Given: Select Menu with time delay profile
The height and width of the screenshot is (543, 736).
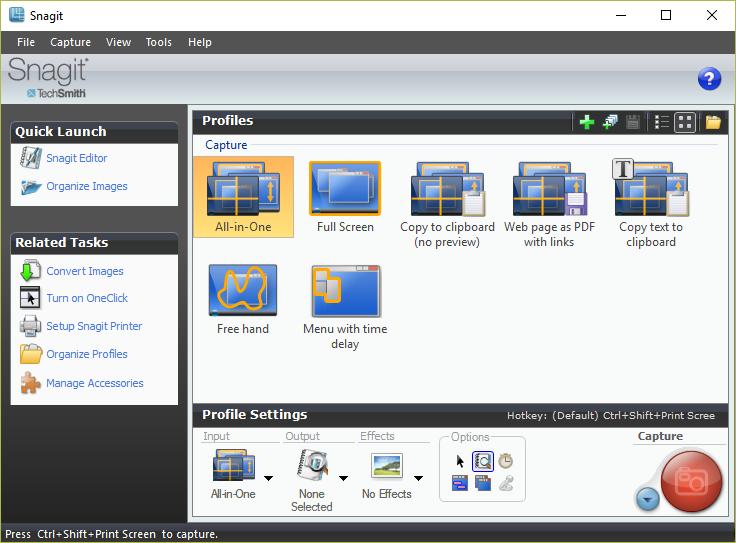Looking at the screenshot, I should coord(345,307).
